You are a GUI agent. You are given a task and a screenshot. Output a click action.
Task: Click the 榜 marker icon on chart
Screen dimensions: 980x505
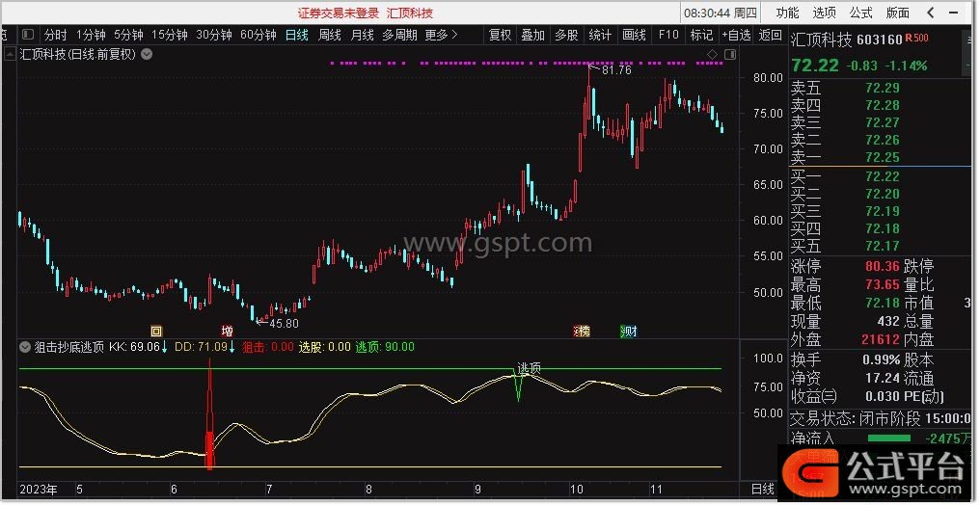click(x=582, y=331)
